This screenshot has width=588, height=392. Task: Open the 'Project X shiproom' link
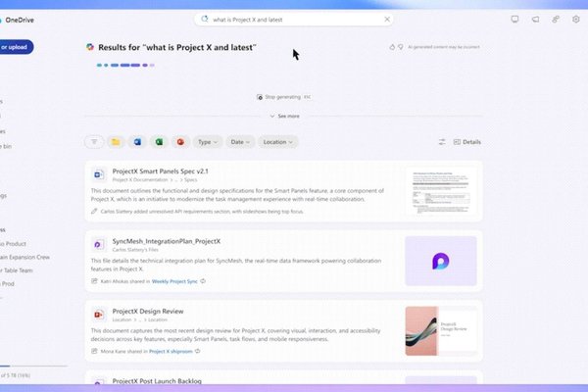pos(171,352)
